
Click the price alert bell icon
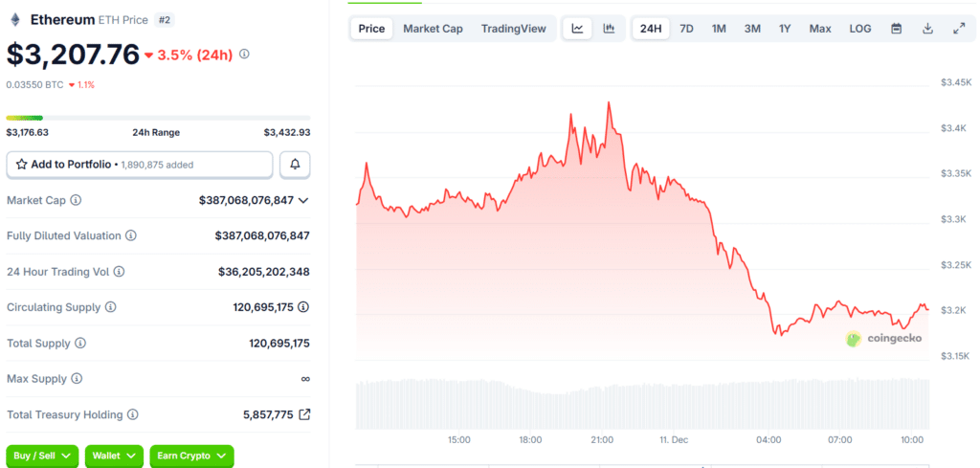pos(295,165)
